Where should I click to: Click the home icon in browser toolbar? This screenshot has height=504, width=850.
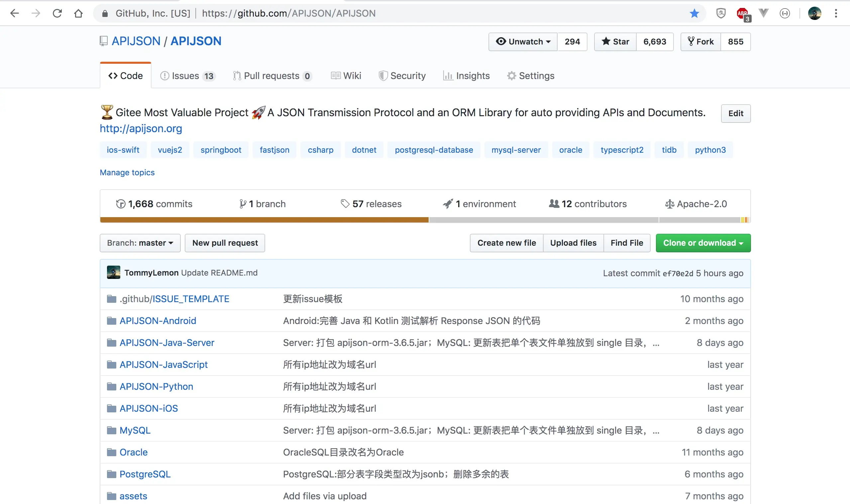(x=78, y=13)
